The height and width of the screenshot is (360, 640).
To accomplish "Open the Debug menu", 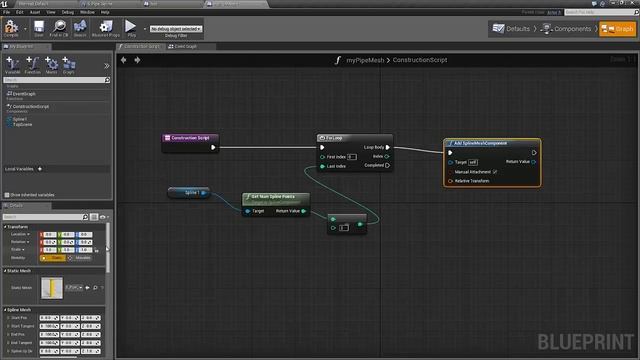I will pyautogui.click(x=68, y=12).
